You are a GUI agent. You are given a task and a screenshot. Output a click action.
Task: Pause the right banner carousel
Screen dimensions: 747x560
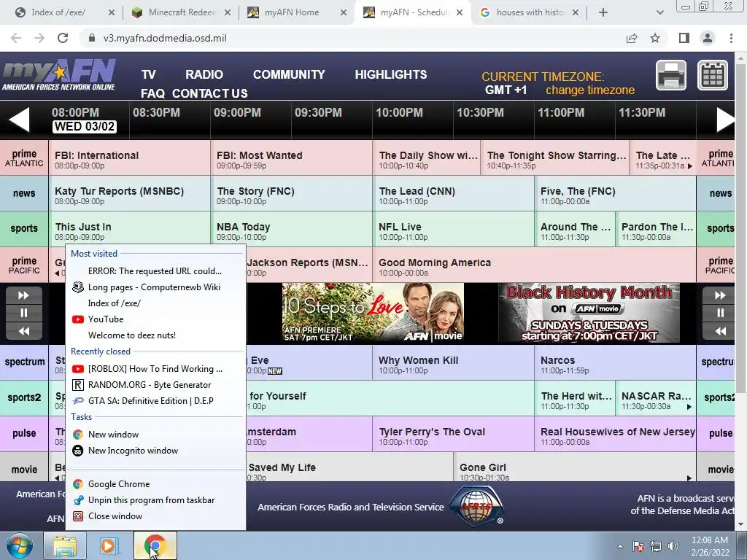(720, 313)
